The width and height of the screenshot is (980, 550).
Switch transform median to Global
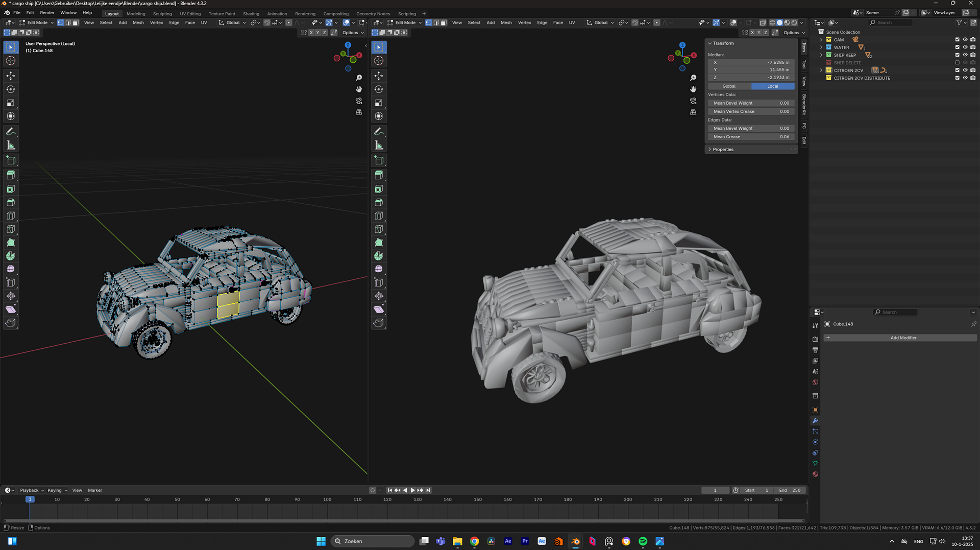click(x=729, y=86)
